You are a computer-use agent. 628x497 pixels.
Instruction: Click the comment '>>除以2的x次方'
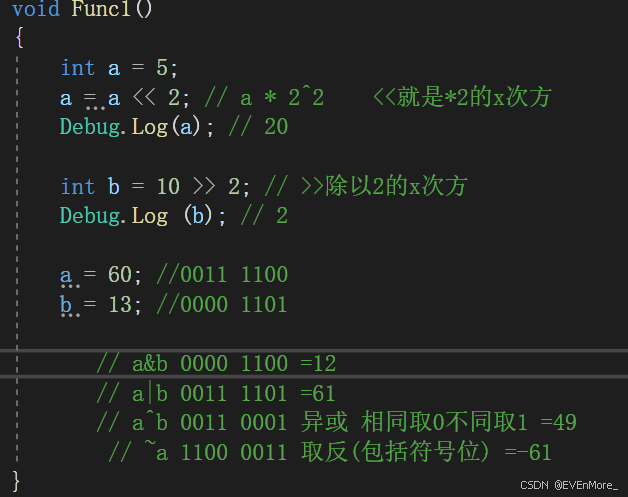coord(384,186)
